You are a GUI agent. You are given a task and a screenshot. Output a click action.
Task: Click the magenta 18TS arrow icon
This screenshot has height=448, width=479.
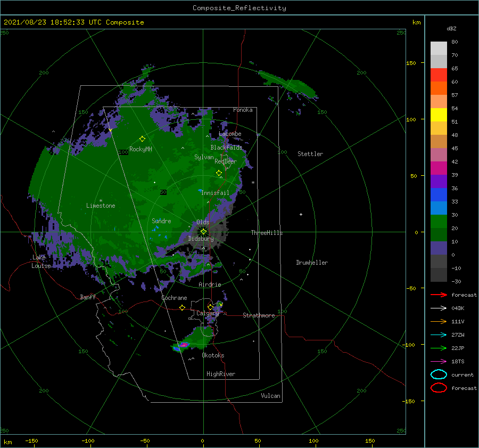coord(439,362)
